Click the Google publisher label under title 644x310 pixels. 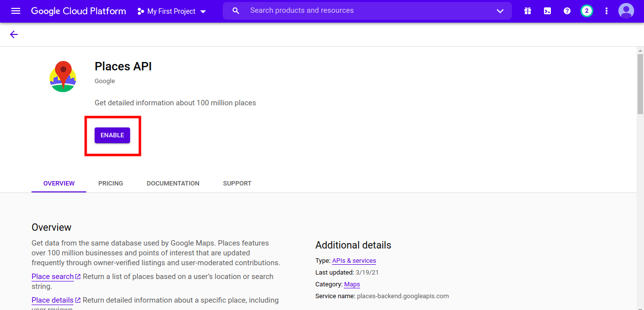pyautogui.click(x=104, y=81)
